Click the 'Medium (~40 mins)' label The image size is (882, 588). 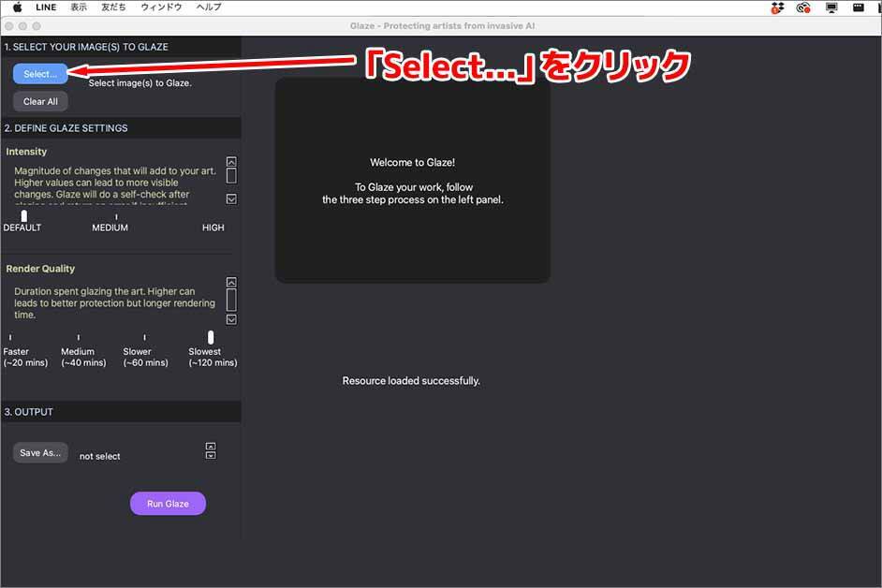83,357
